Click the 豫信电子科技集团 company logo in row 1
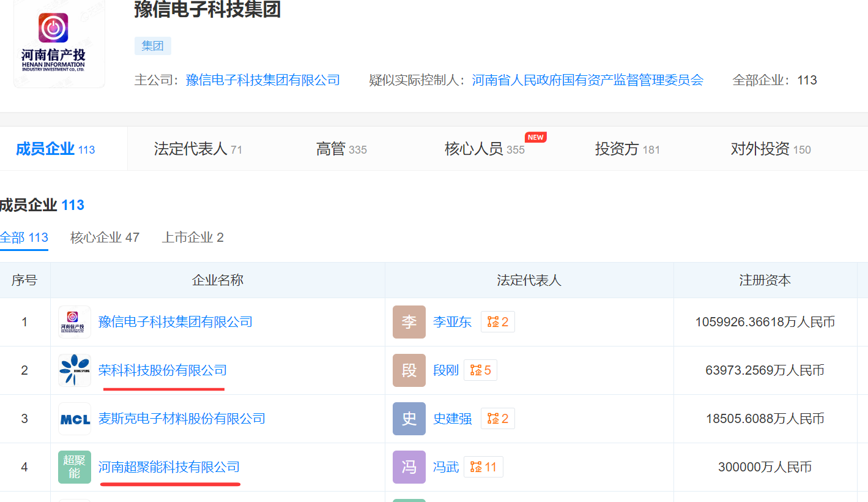Screen dimensions: 868x502 click(75, 322)
